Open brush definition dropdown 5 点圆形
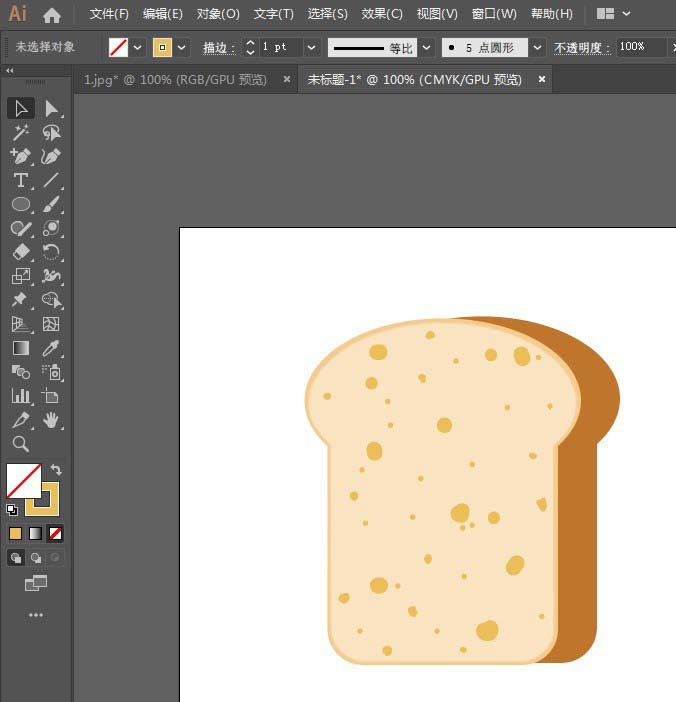 click(537, 47)
